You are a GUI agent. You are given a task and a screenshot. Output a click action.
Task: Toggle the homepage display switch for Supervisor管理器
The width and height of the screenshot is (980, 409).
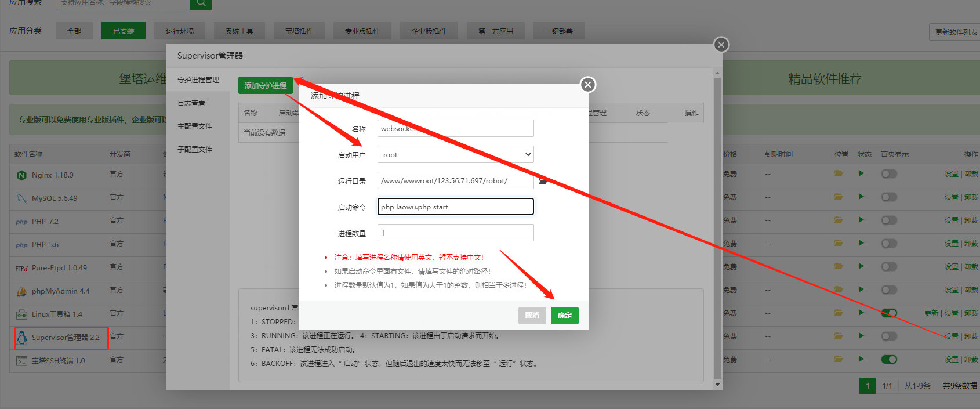pyautogui.click(x=889, y=336)
